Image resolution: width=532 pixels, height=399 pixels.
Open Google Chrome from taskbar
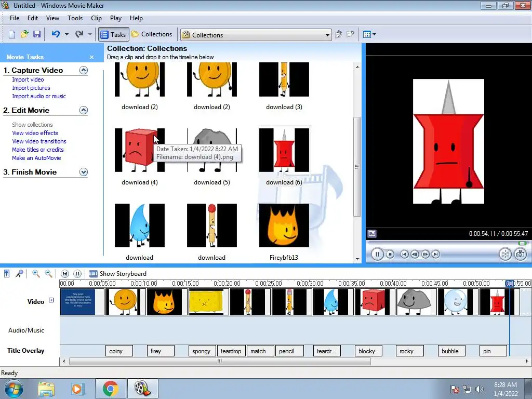(110, 389)
